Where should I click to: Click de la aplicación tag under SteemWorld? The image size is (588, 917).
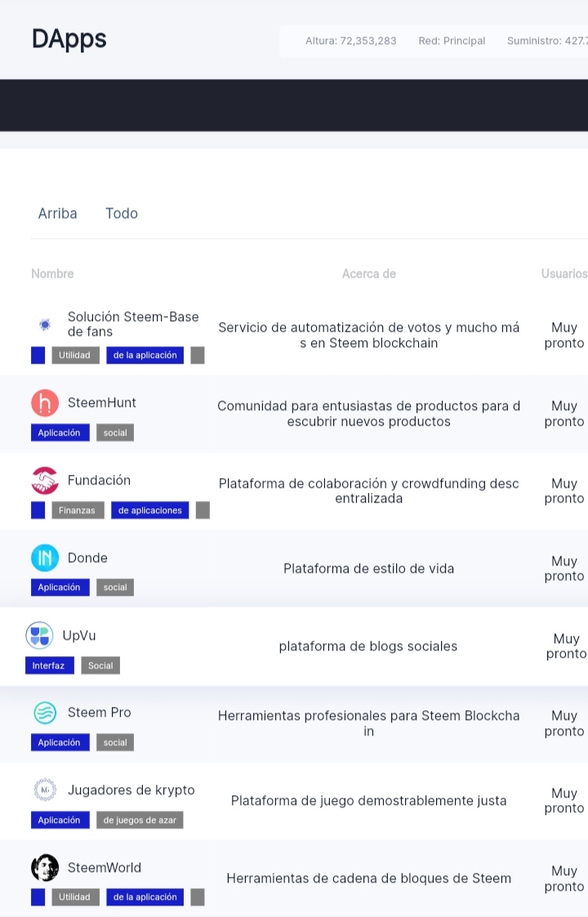pyautogui.click(x=145, y=897)
